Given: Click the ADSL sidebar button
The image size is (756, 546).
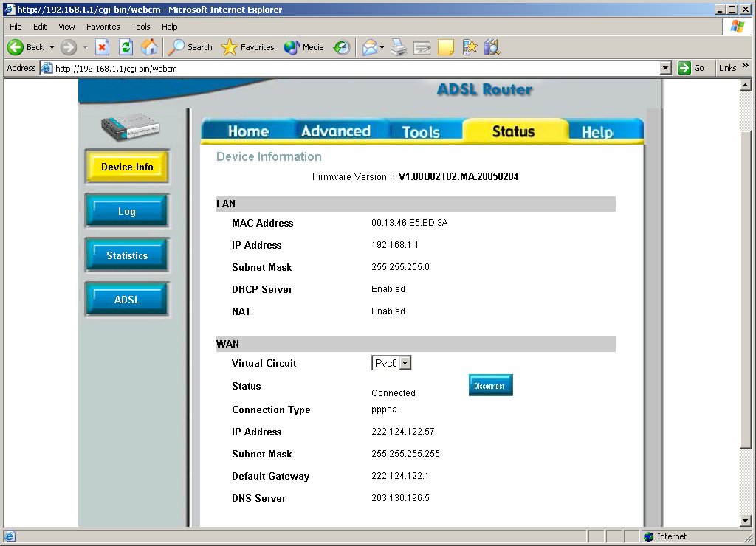Looking at the screenshot, I should tap(127, 300).
